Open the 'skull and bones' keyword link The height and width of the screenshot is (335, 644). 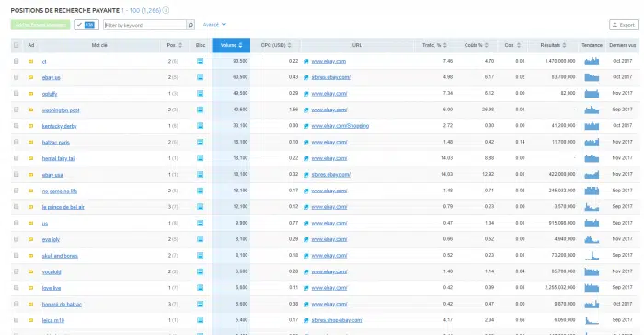[x=60, y=256]
